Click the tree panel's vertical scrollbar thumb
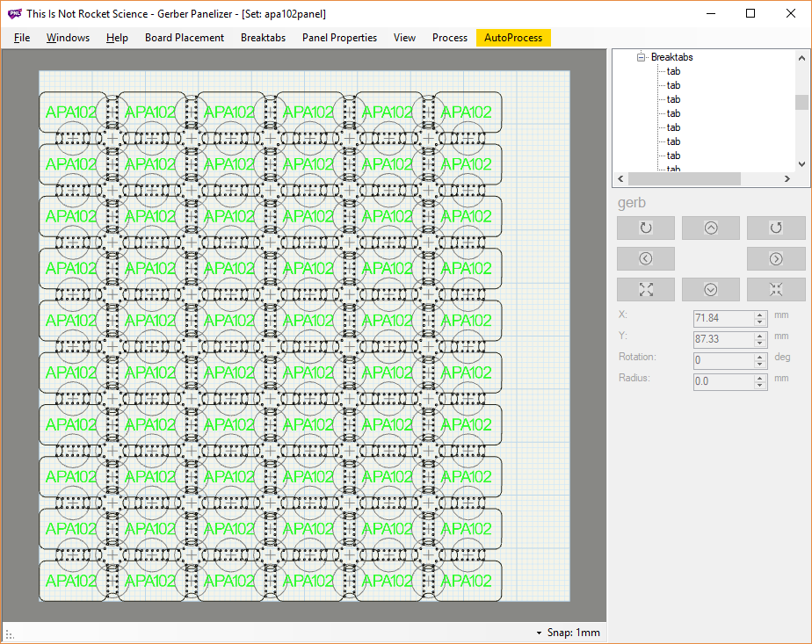The height and width of the screenshot is (644, 812). 801,102
